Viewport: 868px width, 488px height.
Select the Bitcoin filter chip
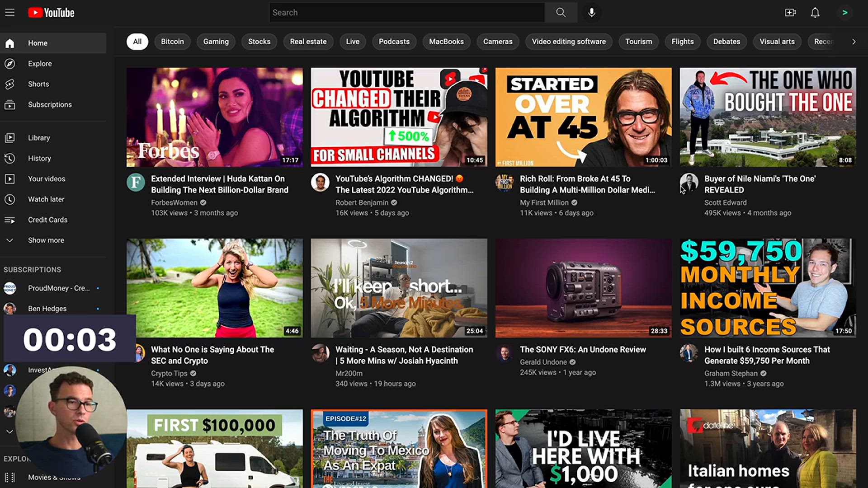[x=173, y=42]
